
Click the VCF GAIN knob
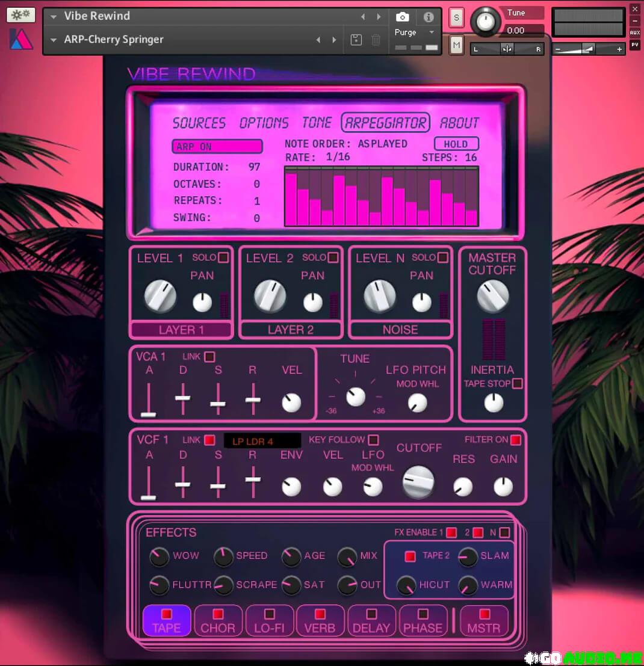(503, 487)
